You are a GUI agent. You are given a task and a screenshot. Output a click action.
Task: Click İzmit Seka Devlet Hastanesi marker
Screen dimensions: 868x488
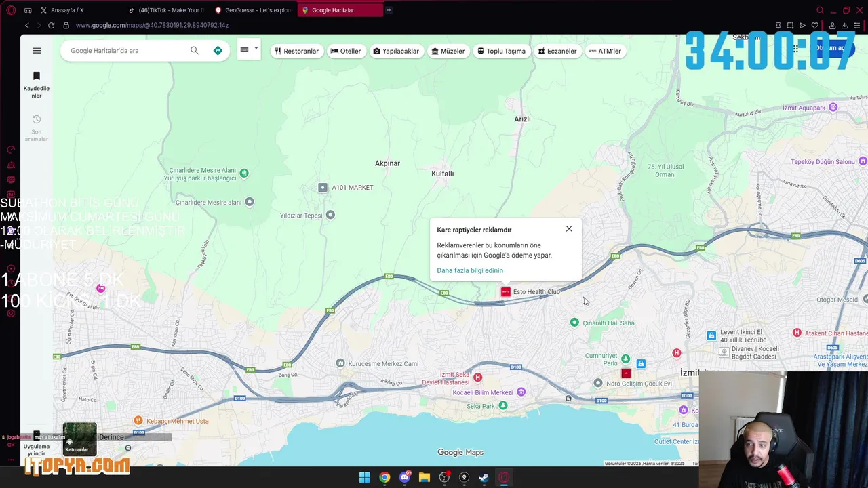pyautogui.click(x=478, y=378)
